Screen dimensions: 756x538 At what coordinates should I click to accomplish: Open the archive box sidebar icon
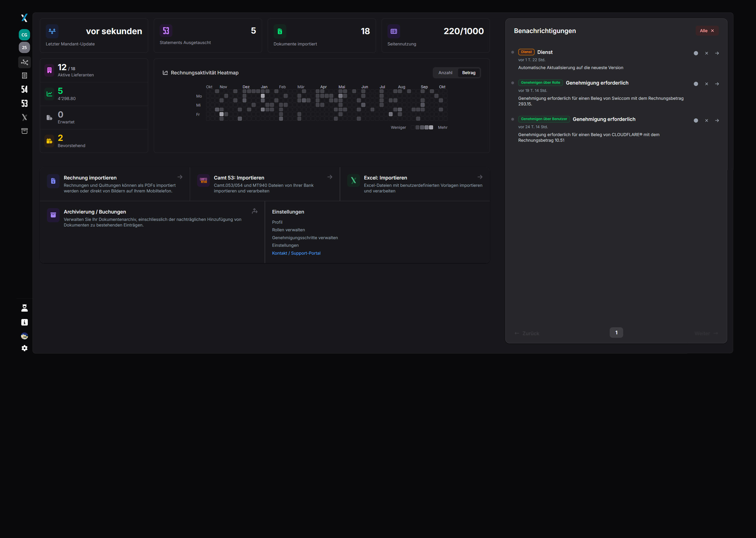[24, 131]
